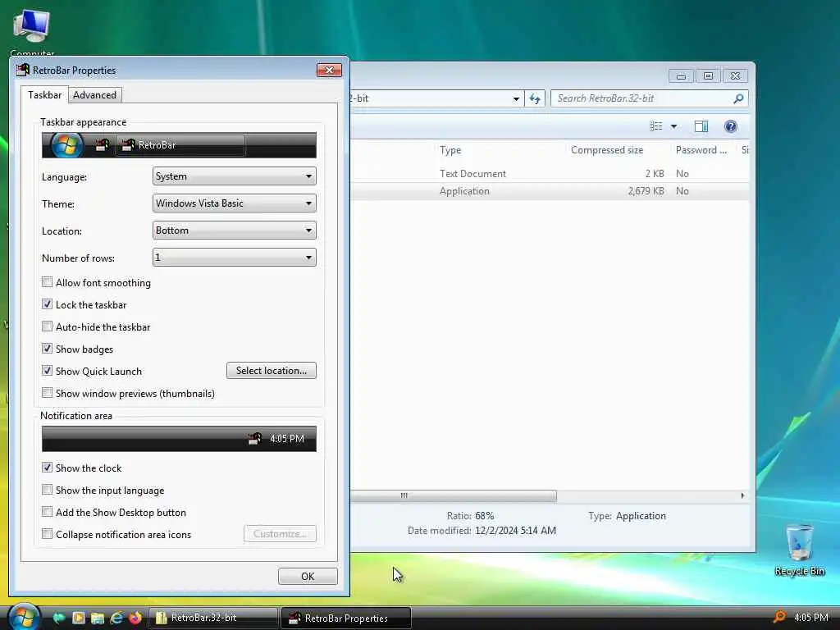Image resolution: width=840 pixels, height=630 pixels.
Task: Close the RetroBar Properties dialog
Action: [329, 71]
